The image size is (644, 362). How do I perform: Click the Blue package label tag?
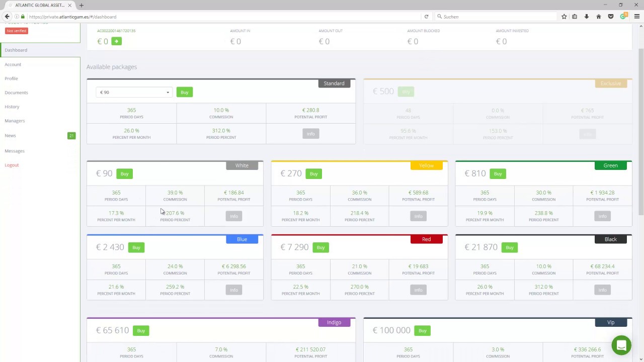242,239
